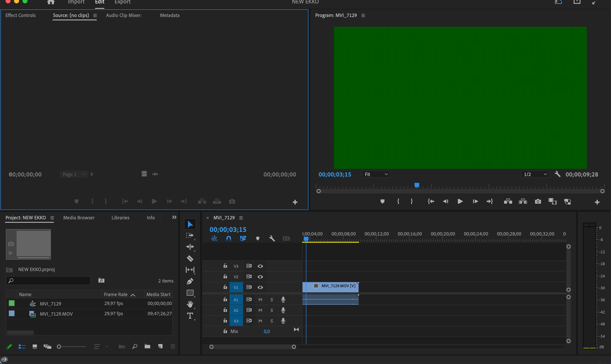
Task: Open button editor plus in Program monitor
Action: (597, 202)
